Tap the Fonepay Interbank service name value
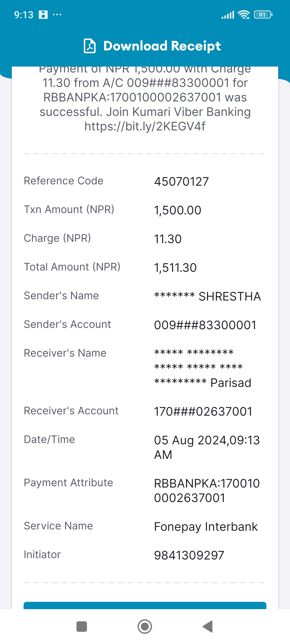 click(x=206, y=527)
